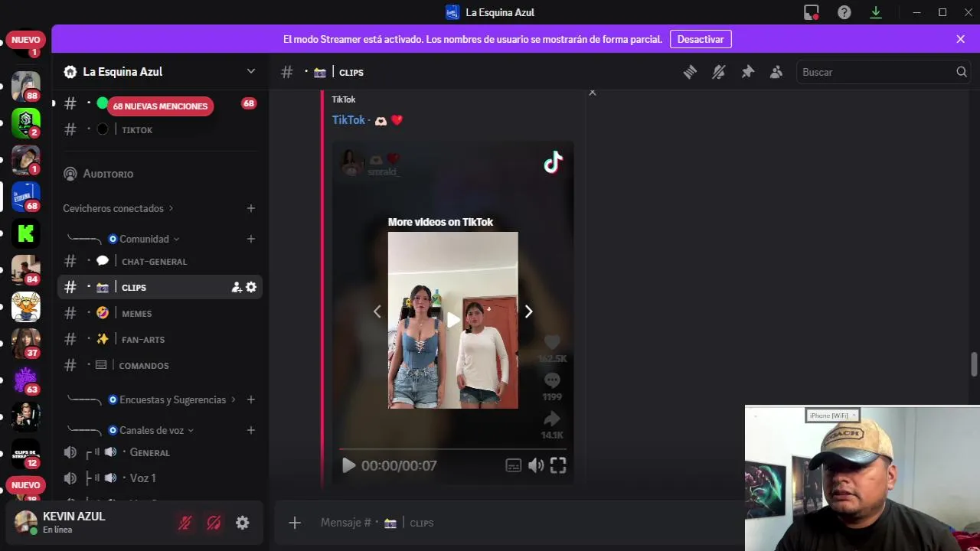980x551 pixels.
Task: Add channel to Canales de voz plus
Action: [250, 430]
